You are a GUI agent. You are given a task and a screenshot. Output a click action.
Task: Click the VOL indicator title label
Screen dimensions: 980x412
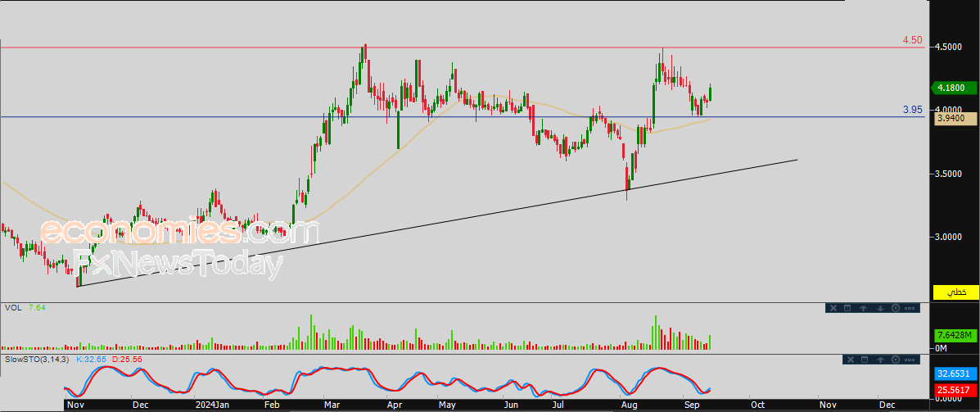pyautogui.click(x=11, y=308)
